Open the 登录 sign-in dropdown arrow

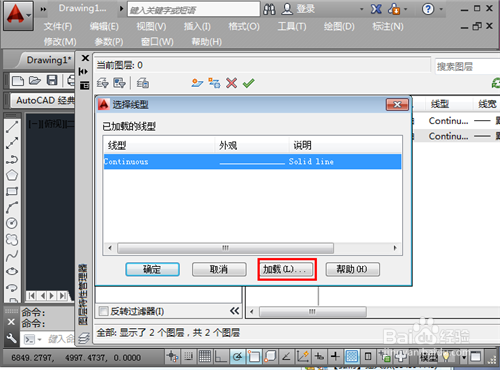click(x=362, y=9)
